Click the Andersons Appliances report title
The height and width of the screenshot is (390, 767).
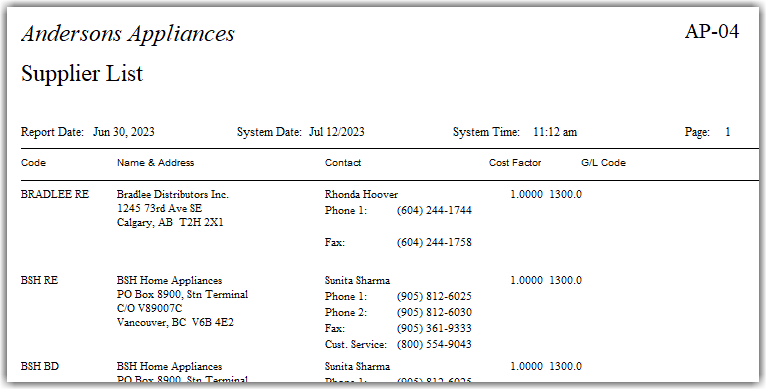click(x=128, y=34)
